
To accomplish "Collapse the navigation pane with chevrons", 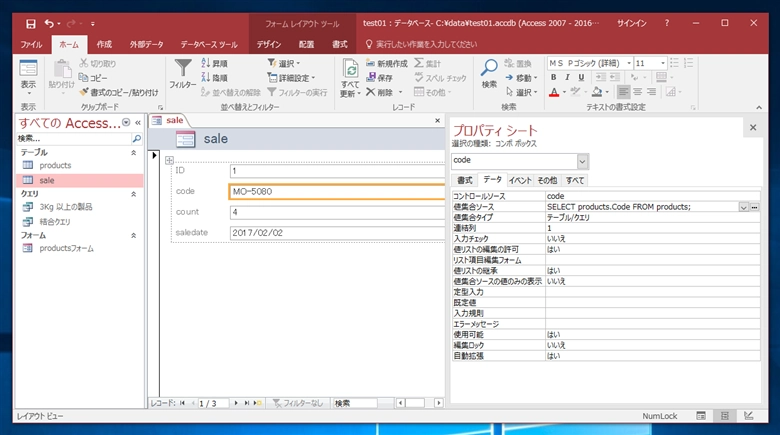I will click(x=138, y=122).
